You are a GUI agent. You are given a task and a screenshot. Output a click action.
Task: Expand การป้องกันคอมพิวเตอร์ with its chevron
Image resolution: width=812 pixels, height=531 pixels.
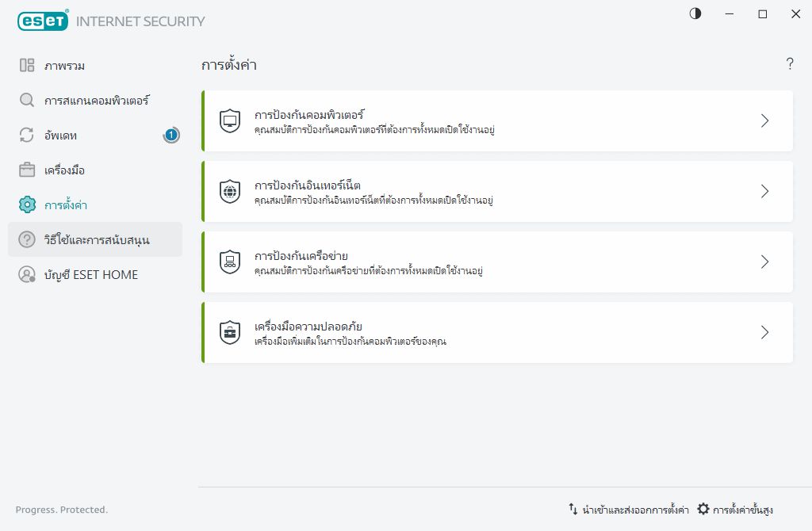(764, 120)
